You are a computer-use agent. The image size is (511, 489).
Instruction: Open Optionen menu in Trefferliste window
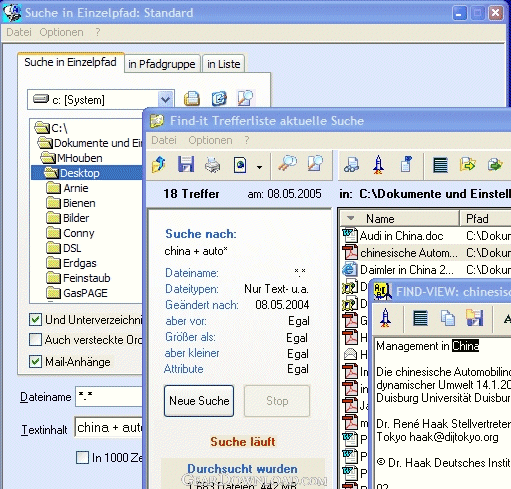(x=210, y=140)
